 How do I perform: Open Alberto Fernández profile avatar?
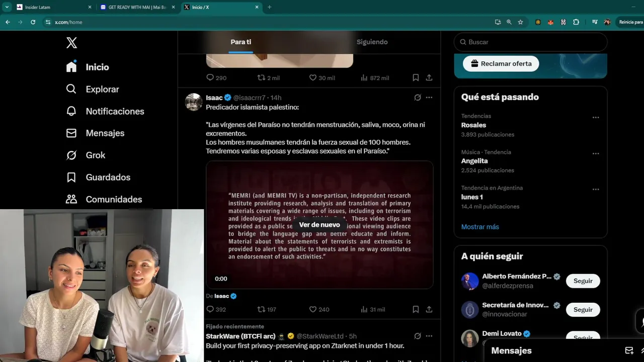coord(470,281)
